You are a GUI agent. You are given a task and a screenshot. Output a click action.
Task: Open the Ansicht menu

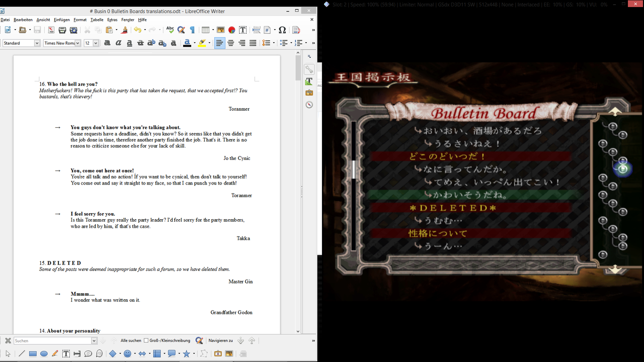click(x=43, y=20)
